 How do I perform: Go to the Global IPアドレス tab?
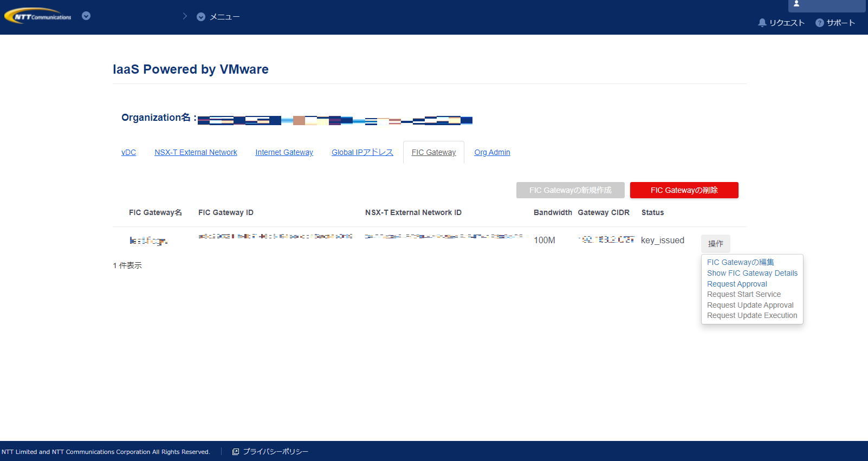tap(362, 152)
